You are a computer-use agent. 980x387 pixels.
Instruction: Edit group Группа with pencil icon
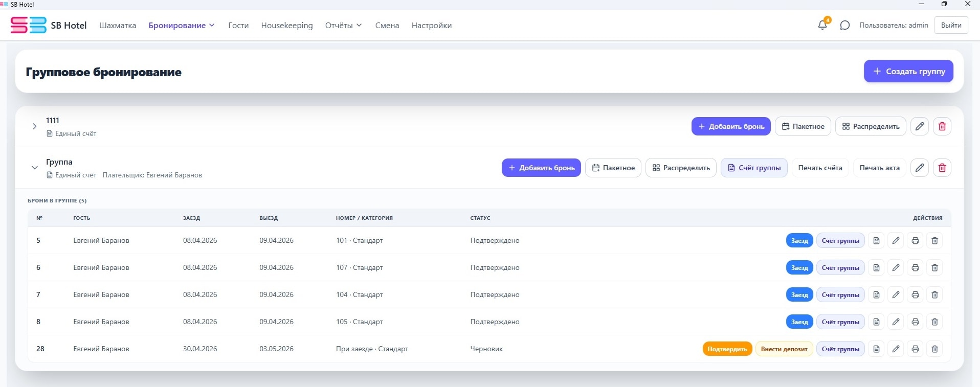tap(920, 168)
